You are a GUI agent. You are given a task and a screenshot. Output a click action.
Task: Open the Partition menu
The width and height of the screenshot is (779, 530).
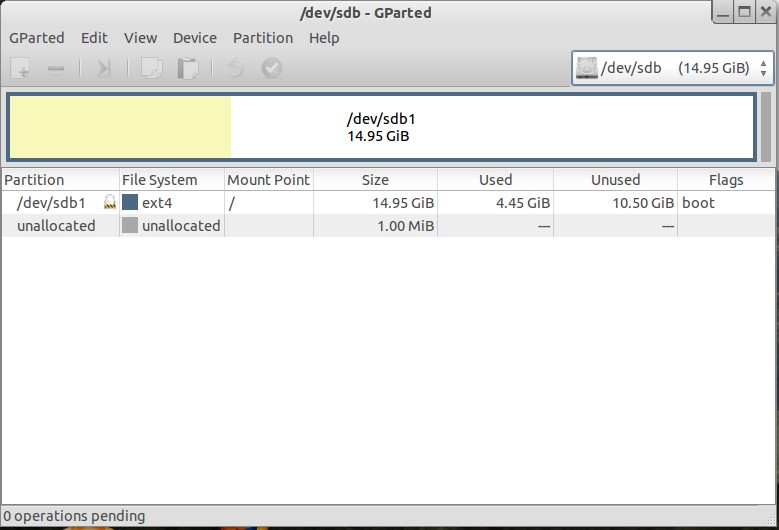coord(263,38)
